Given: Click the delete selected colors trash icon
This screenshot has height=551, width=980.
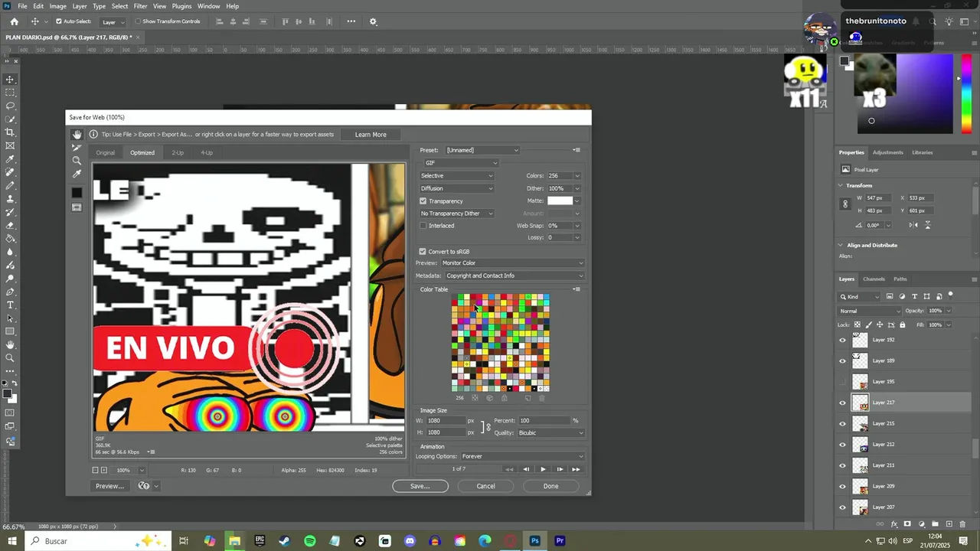Looking at the screenshot, I should click(x=542, y=398).
